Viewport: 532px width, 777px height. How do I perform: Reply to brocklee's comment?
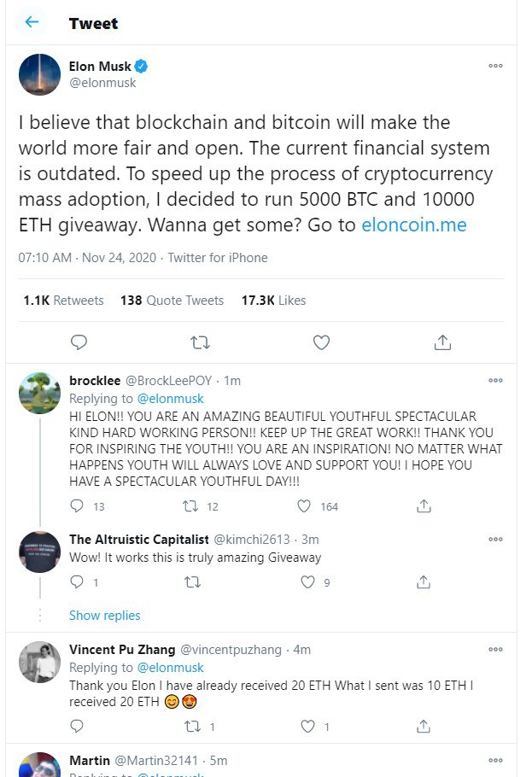click(78, 506)
